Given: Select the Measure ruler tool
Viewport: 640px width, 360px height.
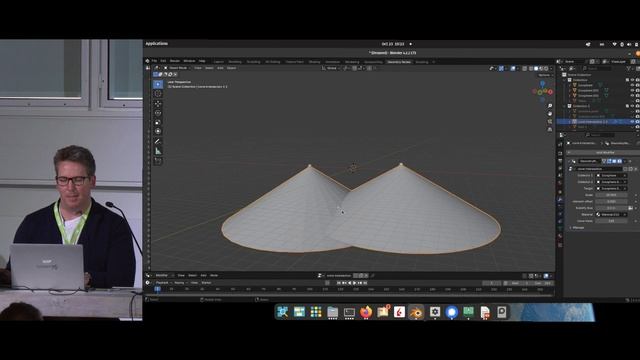Looking at the screenshot, I should pyautogui.click(x=158, y=151).
